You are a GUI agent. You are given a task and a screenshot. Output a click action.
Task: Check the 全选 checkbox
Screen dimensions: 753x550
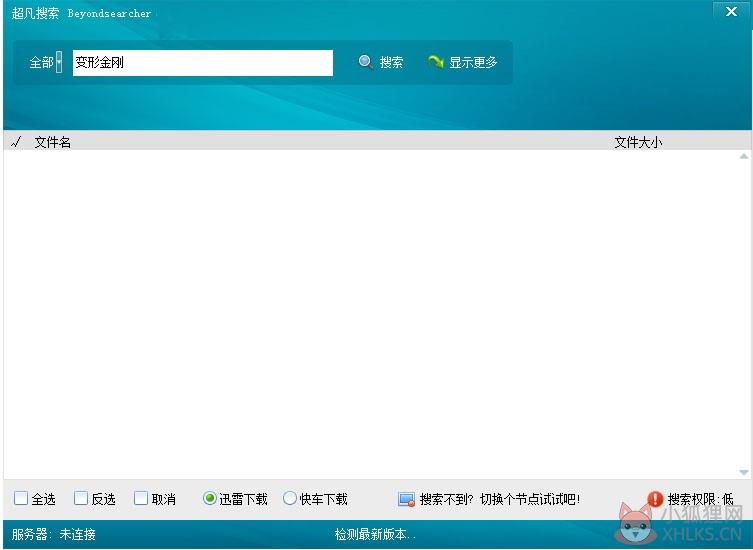tap(21, 498)
